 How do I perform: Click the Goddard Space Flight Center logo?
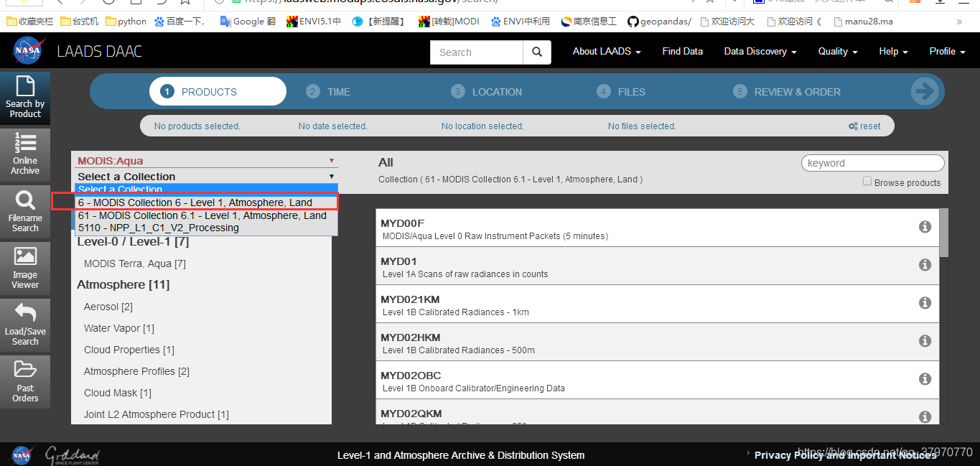pyautogui.click(x=73, y=455)
